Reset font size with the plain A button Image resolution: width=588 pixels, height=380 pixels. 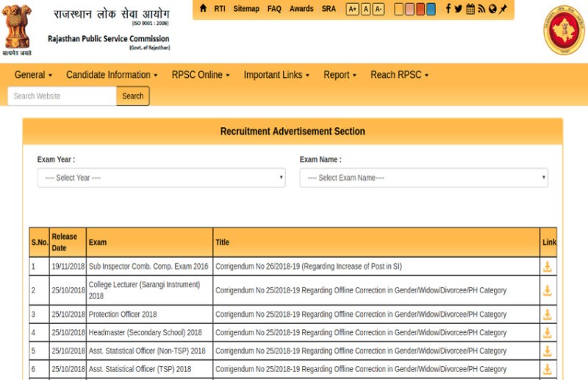[365, 9]
